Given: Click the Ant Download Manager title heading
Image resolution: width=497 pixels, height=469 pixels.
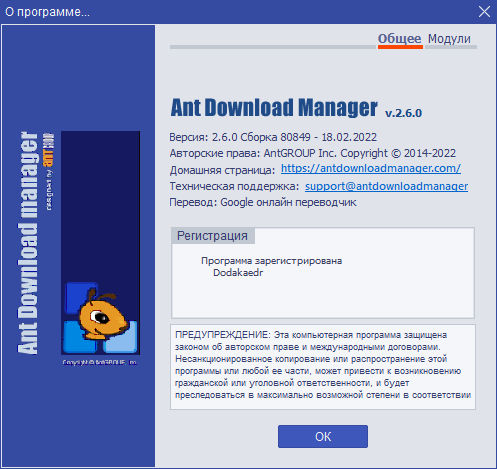Looking at the screenshot, I should coord(274,108).
